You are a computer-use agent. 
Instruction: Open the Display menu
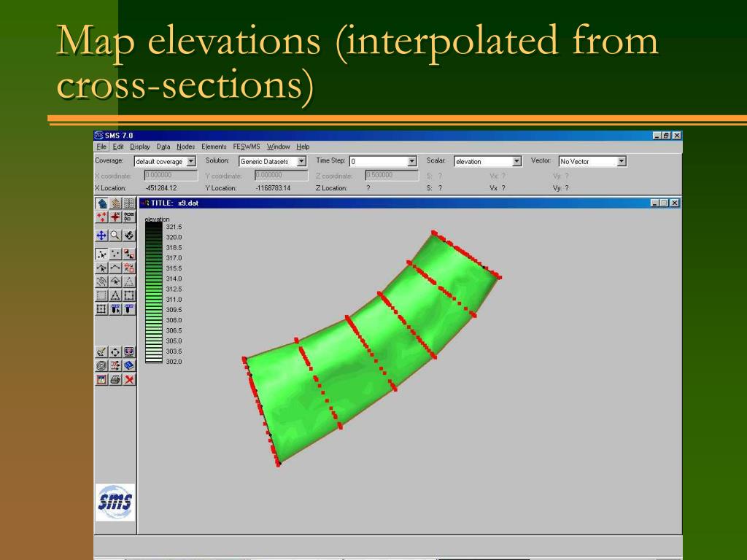(140, 147)
